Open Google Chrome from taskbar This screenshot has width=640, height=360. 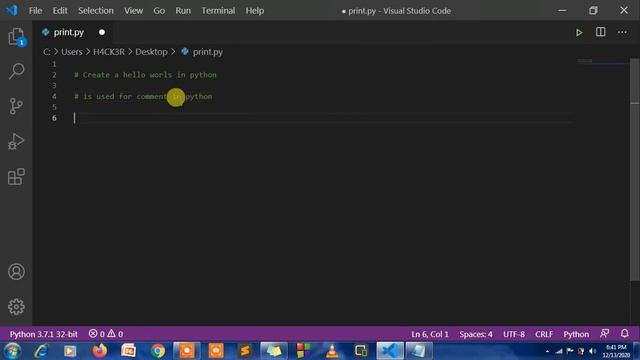coord(158,351)
